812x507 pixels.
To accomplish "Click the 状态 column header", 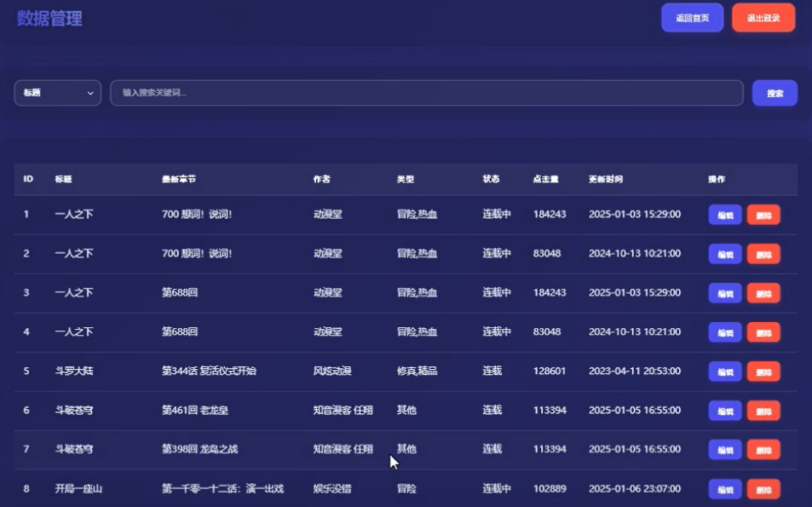I will 491,179.
